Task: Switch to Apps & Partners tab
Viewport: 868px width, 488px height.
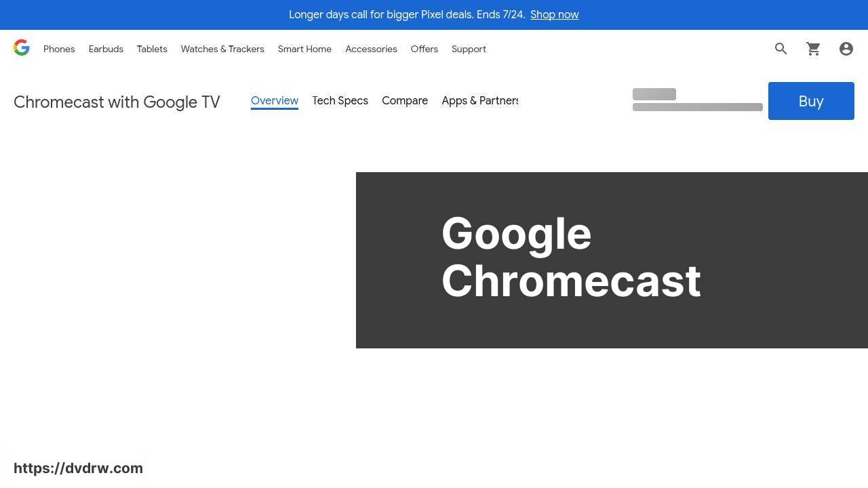Action: (480, 100)
